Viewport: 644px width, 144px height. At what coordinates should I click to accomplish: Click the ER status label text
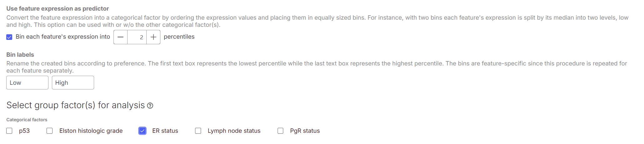(165, 131)
